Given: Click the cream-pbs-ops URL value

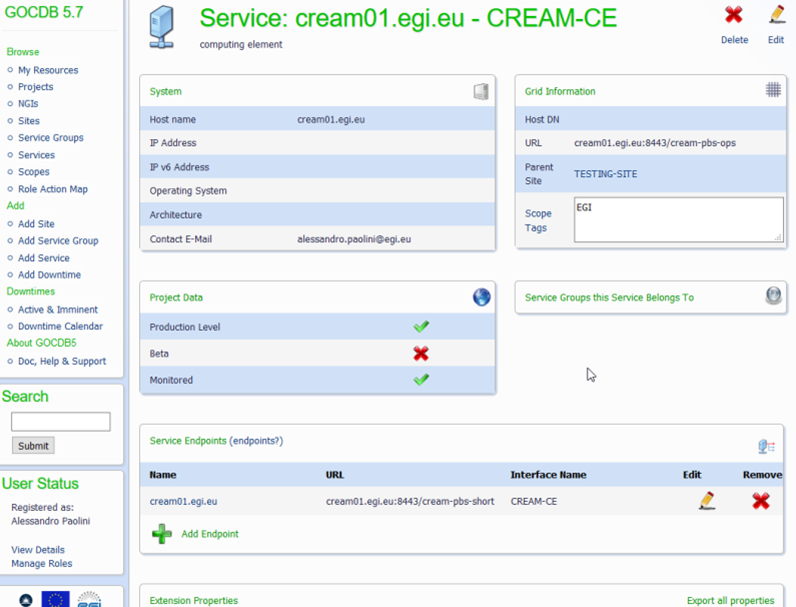Looking at the screenshot, I should tap(655, 143).
